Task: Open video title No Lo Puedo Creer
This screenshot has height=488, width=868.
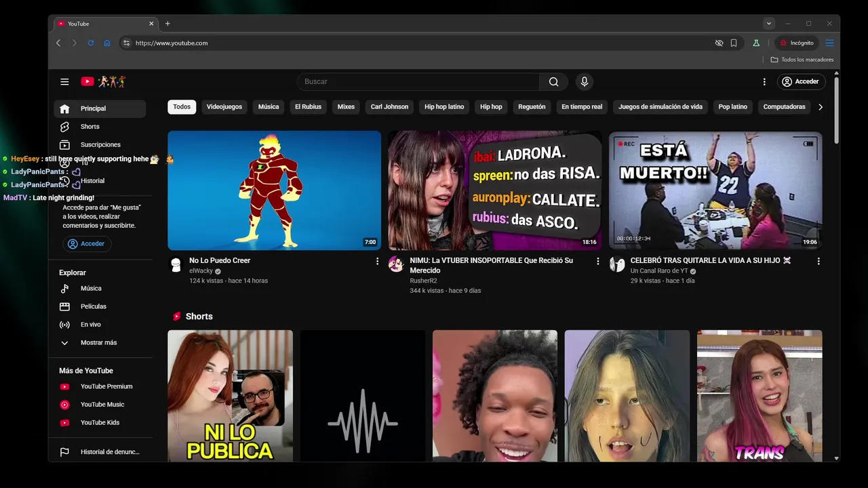Action: click(x=220, y=260)
